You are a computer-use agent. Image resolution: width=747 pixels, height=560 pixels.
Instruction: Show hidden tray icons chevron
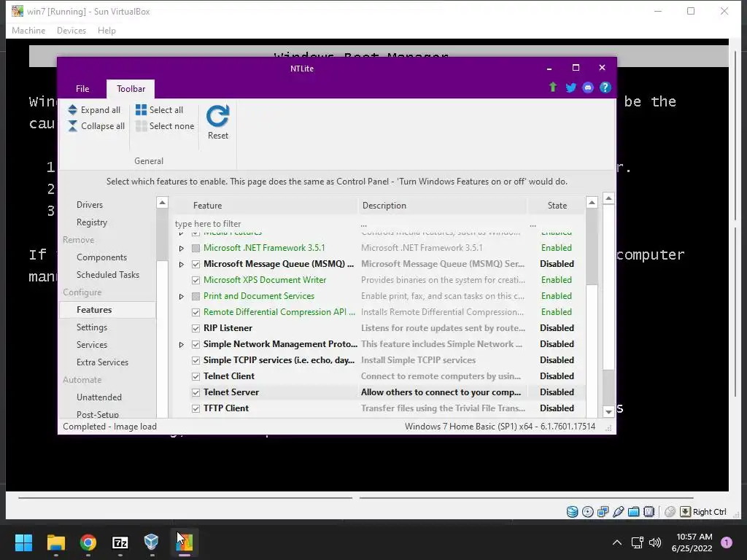617,542
